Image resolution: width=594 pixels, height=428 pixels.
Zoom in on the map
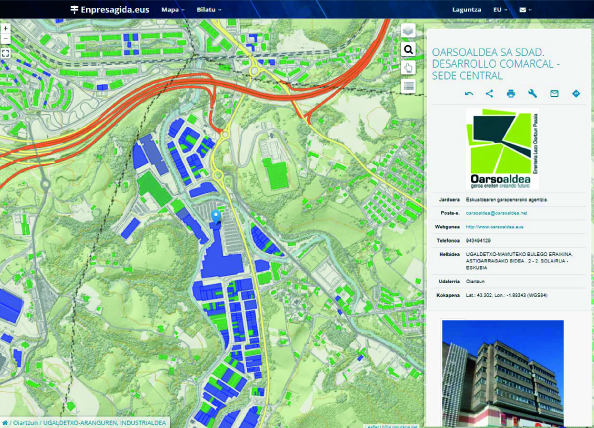point(6,29)
